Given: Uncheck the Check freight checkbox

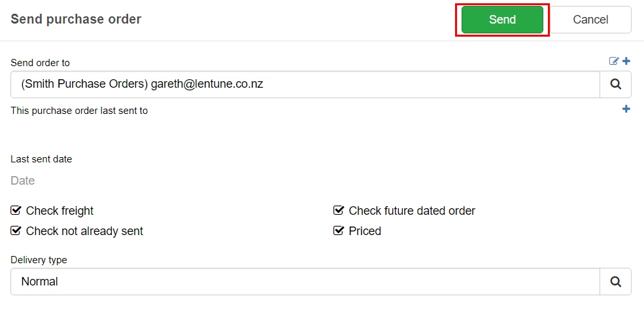Looking at the screenshot, I should (x=16, y=211).
